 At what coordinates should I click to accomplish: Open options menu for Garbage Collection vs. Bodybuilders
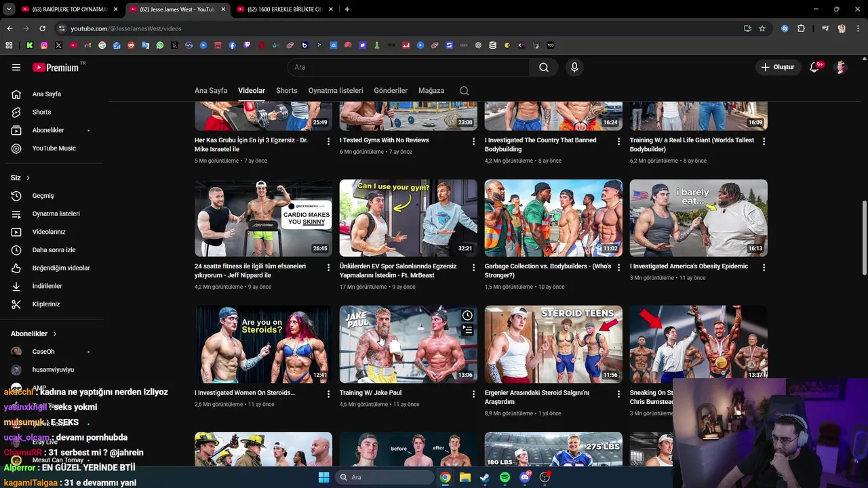(618, 267)
